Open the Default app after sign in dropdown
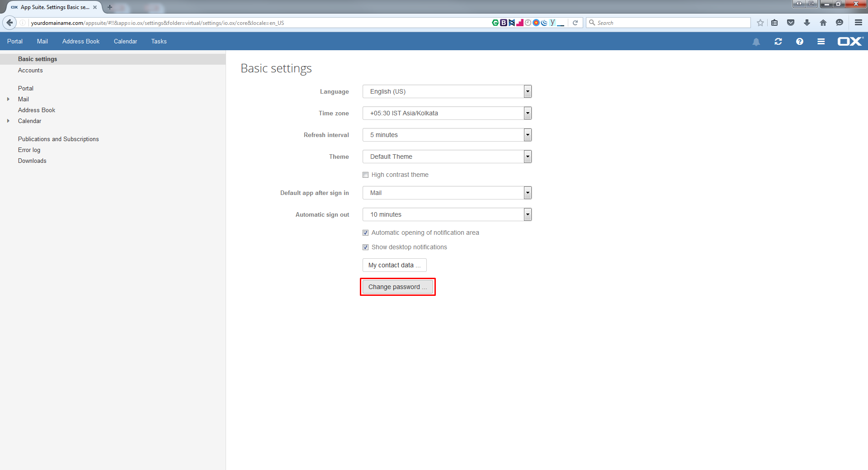The width and height of the screenshot is (868, 470). click(447, 193)
